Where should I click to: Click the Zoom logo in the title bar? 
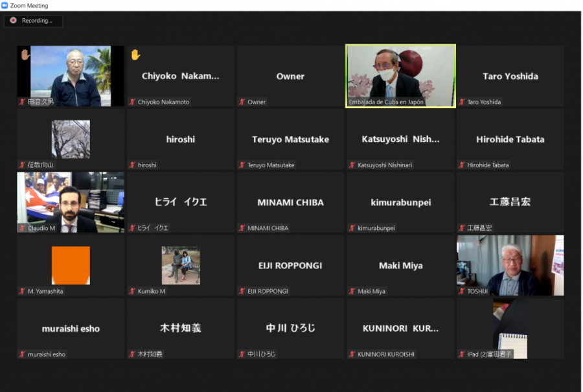[5, 5]
